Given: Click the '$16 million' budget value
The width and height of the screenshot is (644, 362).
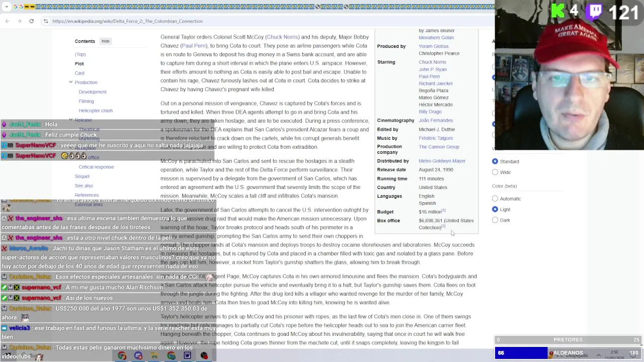Looking at the screenshot, I should tap(430, 212).
